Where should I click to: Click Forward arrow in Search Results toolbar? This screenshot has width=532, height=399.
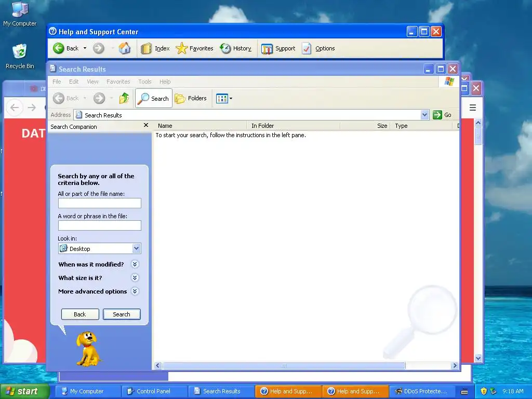coord(99,98)
